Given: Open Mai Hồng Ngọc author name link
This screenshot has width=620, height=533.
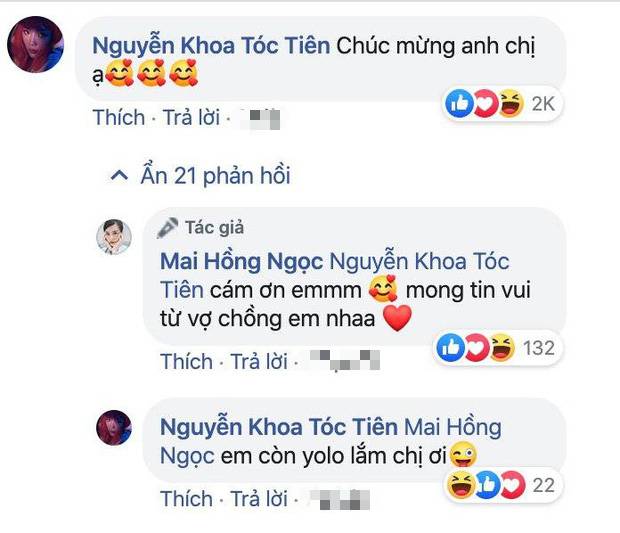Looking at the screenshot, I should click(x=241, y=261).
